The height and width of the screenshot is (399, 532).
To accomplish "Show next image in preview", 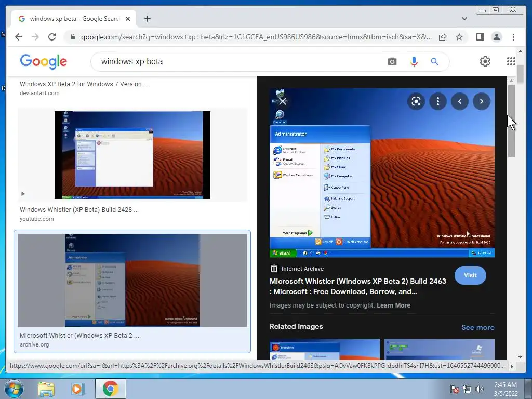I will [x=482, y=101].
